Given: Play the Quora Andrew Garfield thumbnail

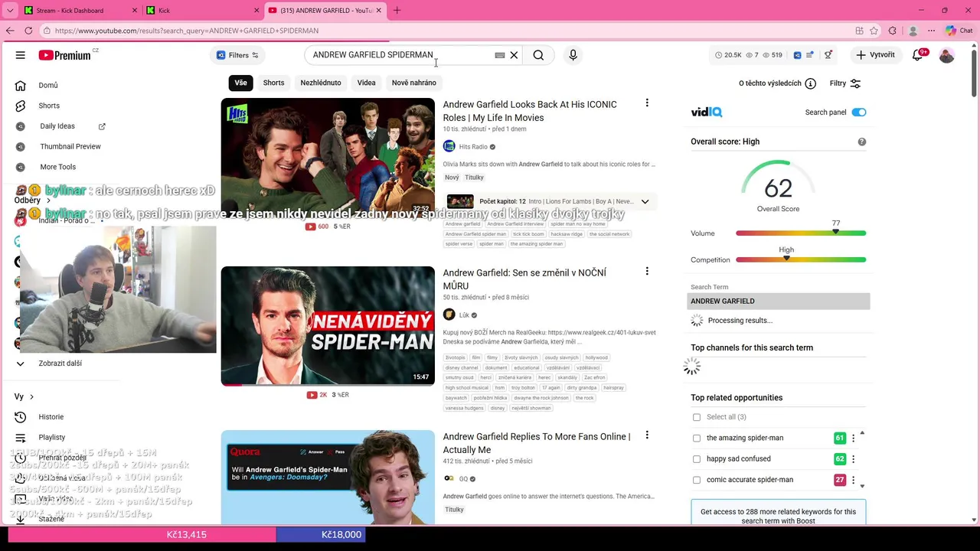Looking at the screenshot, I should (328, 478).
